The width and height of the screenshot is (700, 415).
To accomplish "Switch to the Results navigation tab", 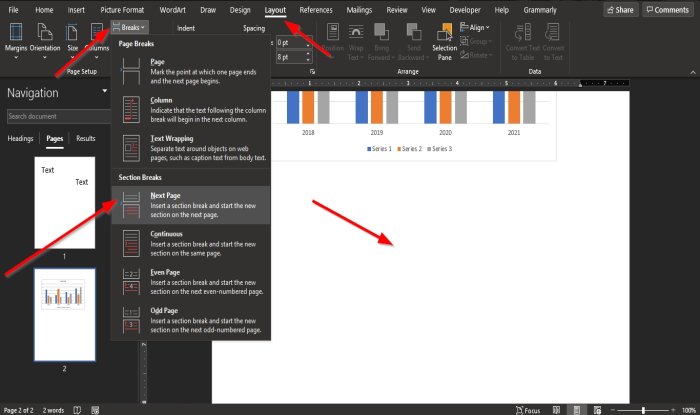I will coord(86,139).
